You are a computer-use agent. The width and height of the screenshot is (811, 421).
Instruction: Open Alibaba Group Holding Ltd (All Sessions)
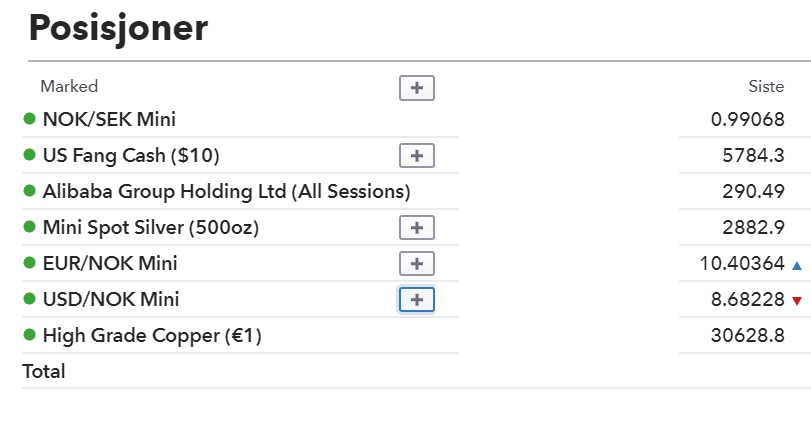coord(227,191)
